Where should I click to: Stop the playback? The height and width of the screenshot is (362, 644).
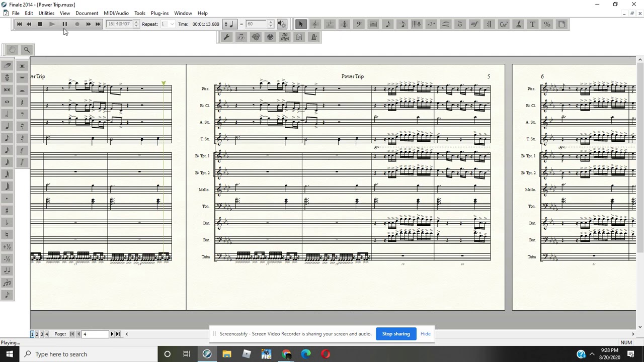(40, 24)
